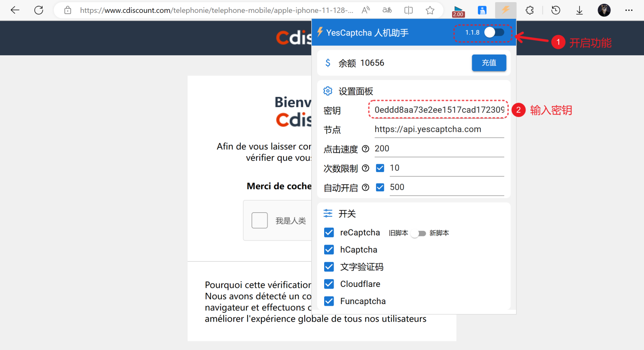Click the 余额 10656 balance text

pyautogui.click(x=361, y=63)
